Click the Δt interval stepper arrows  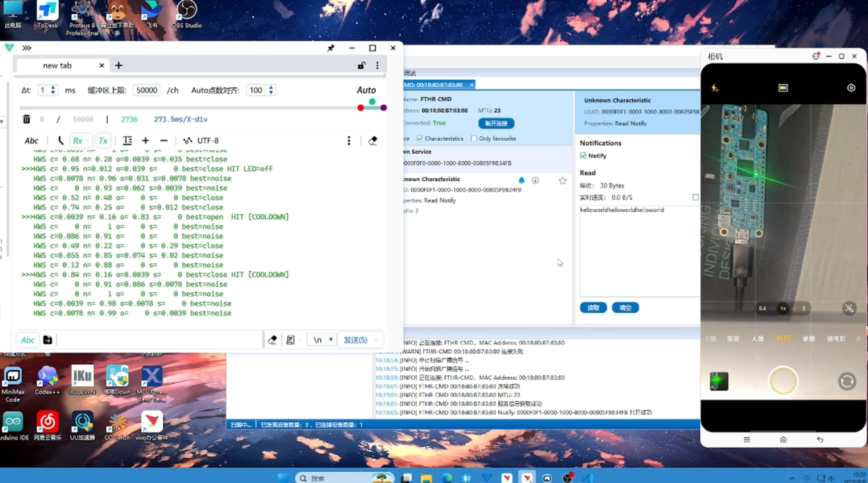53,90
